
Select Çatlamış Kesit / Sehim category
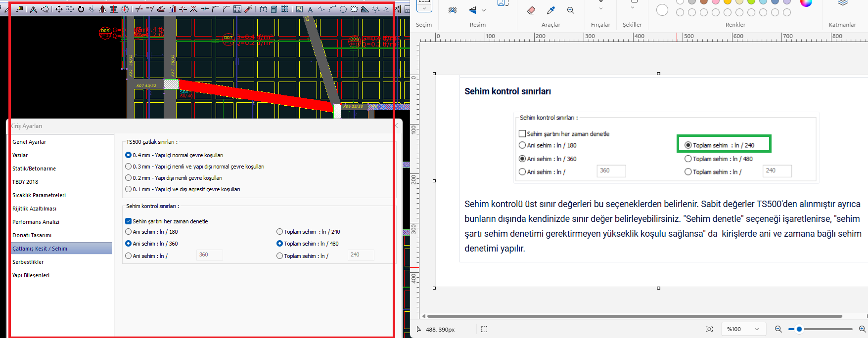(62, 249)
